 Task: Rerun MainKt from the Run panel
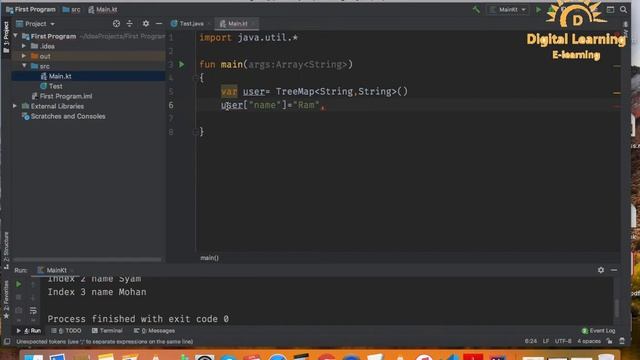point(18,284)
